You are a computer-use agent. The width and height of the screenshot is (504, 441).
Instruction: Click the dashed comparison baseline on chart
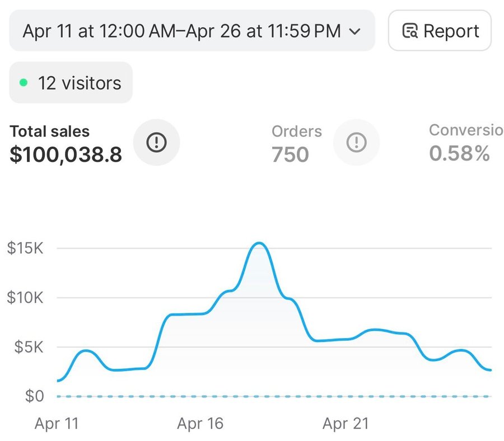(274, 396)
